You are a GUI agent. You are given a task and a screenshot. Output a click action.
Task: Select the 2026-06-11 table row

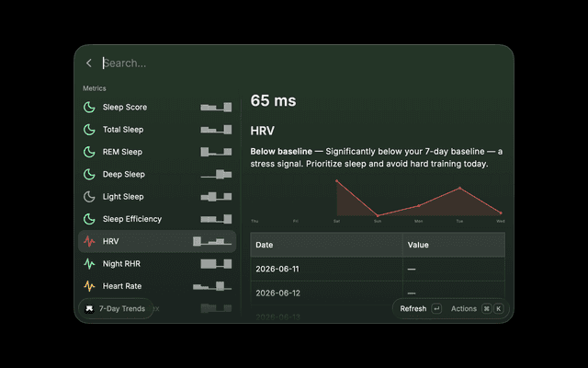pyautogui.click(x=378, y=269)
